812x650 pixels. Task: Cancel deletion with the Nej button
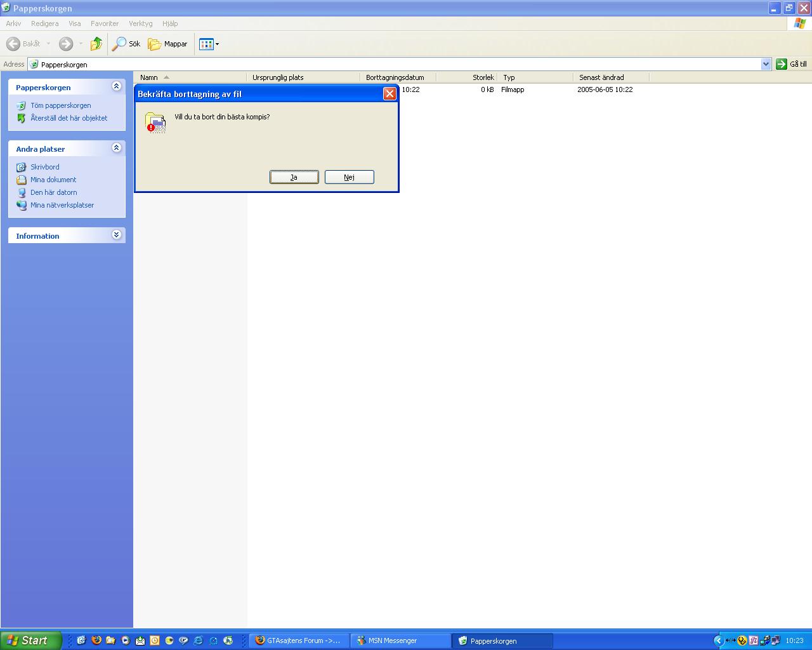pos(350,177)
